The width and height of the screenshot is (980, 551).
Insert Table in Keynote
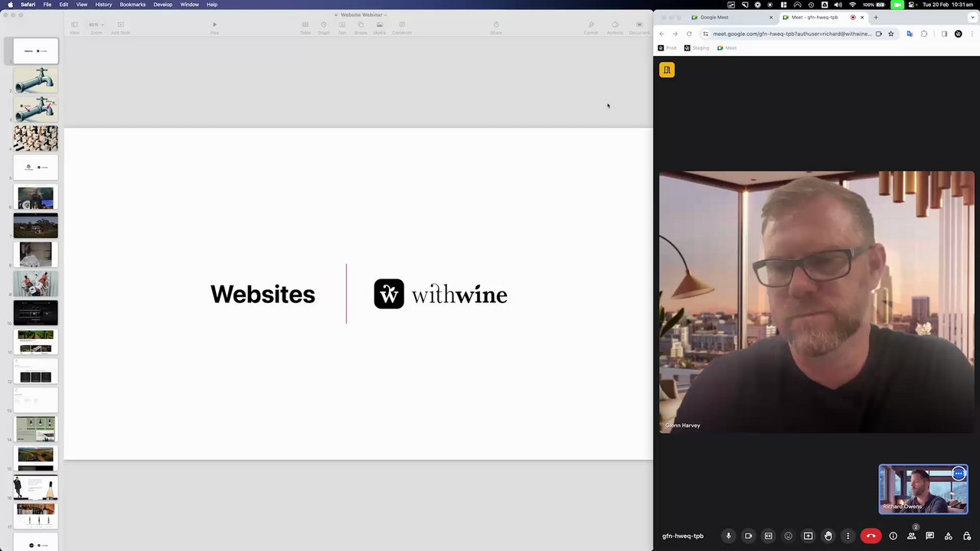coord(305,28)
